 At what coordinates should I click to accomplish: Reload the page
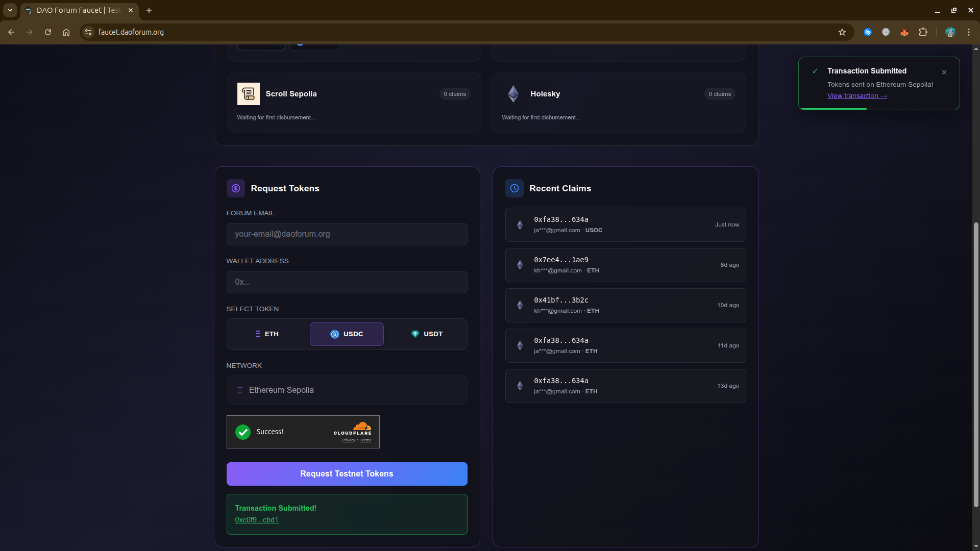click(48, 32)
